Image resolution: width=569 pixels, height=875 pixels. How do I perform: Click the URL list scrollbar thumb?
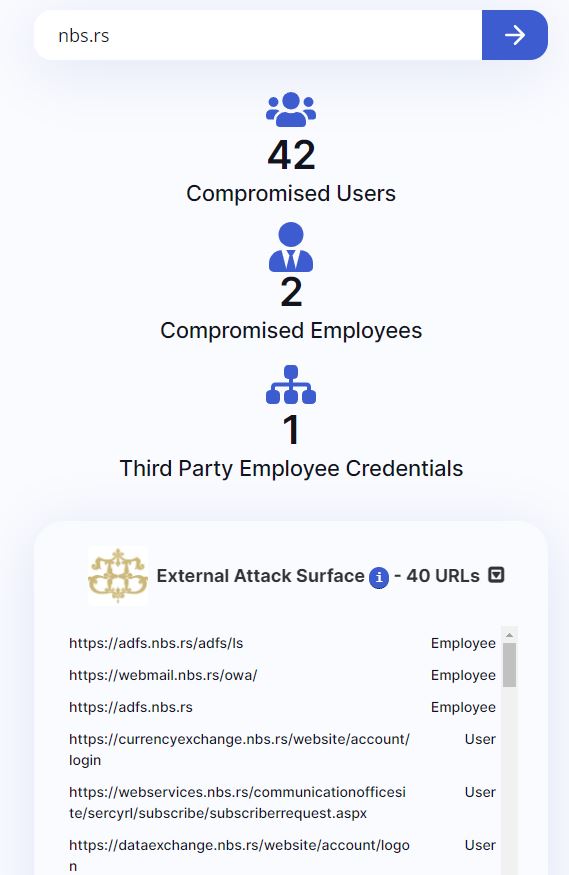509,665
